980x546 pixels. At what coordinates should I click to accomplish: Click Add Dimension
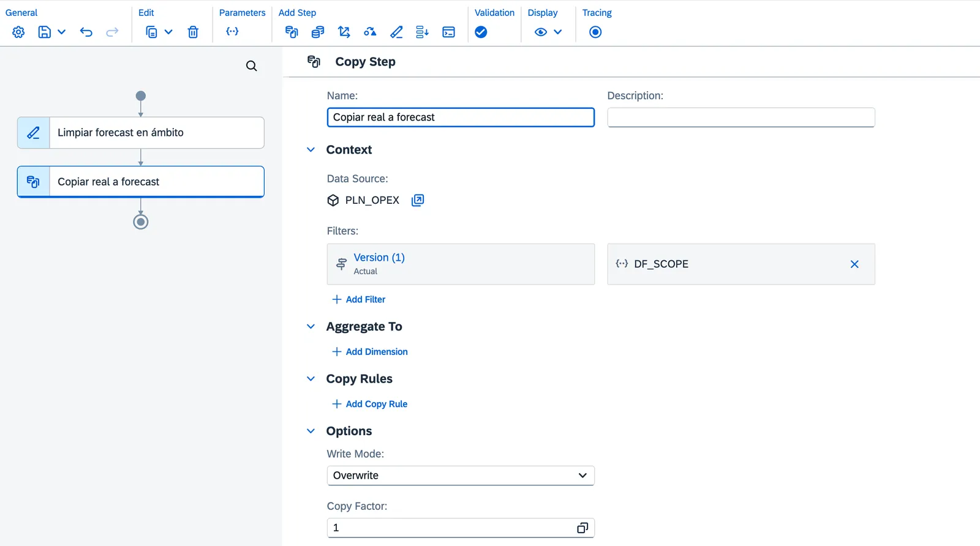coord(370,352)
